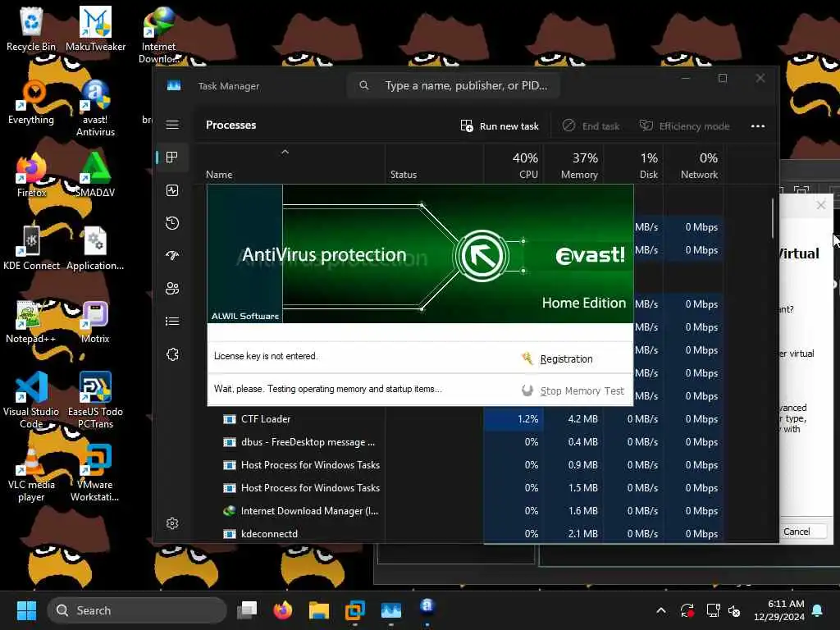Open Application file desktop icon
The height and width of the screenshot is (630, 840).
click(95, 249)
